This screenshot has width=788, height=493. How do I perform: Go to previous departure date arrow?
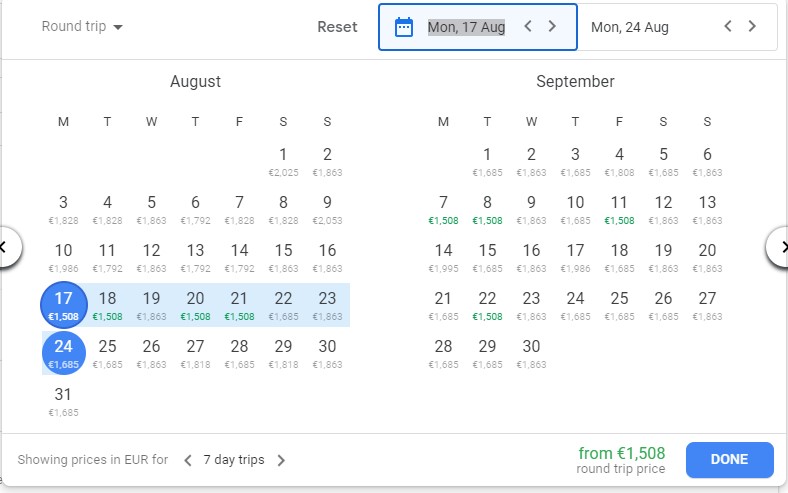tap(529, 27)
